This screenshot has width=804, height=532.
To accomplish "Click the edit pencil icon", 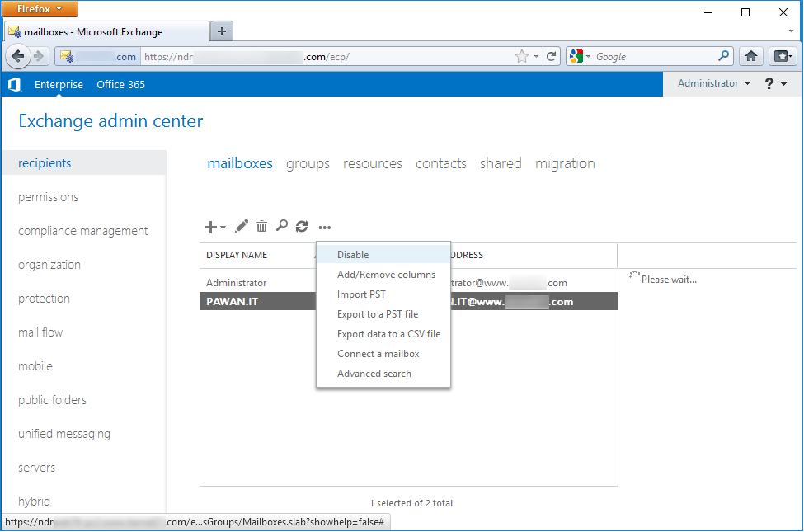I will click(x=242, y=226).
